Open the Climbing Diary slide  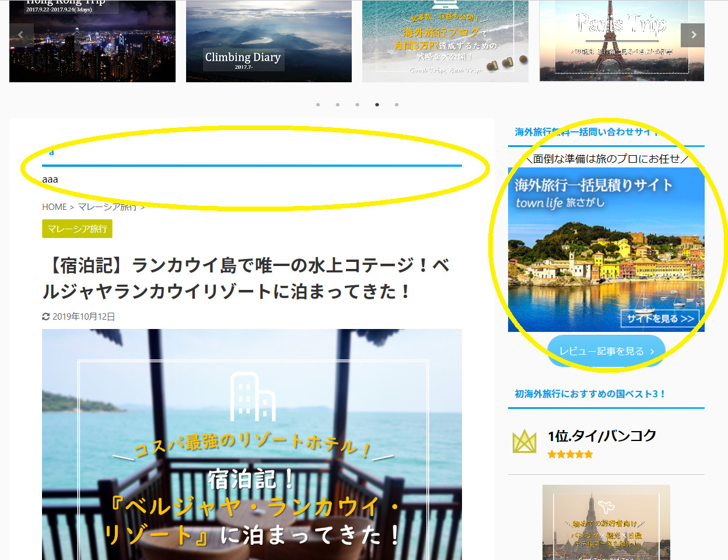click(x=269, y=41)
